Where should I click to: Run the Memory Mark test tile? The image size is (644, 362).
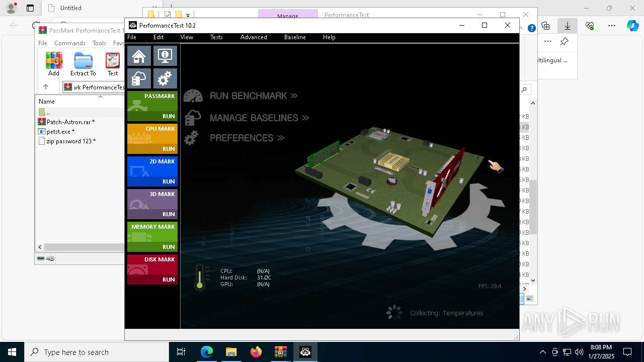(x=152, y=237)
